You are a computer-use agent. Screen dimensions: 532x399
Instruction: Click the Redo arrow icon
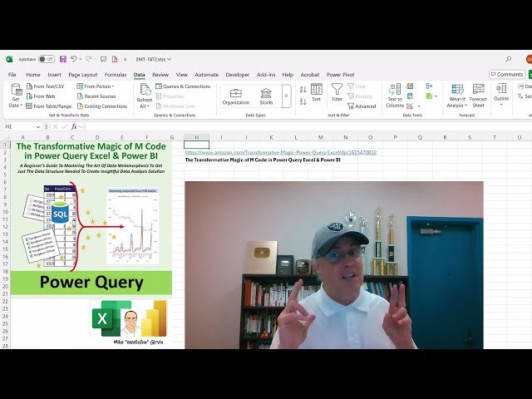click(x=89, y=59)
